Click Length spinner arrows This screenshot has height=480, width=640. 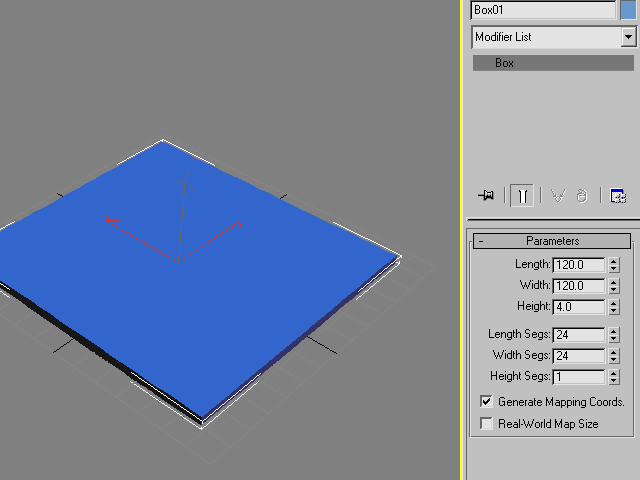pyautogui.click(x=613, y=265)
